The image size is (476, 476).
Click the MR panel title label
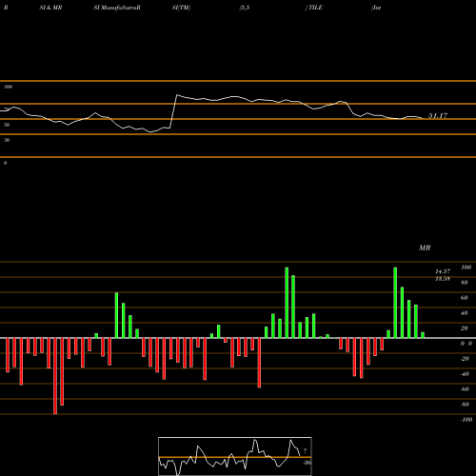(x=425, y=248)
